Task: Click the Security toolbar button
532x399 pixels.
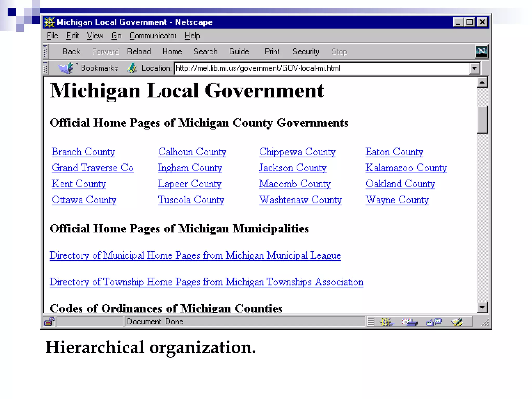Action: [x=306, y=51]
